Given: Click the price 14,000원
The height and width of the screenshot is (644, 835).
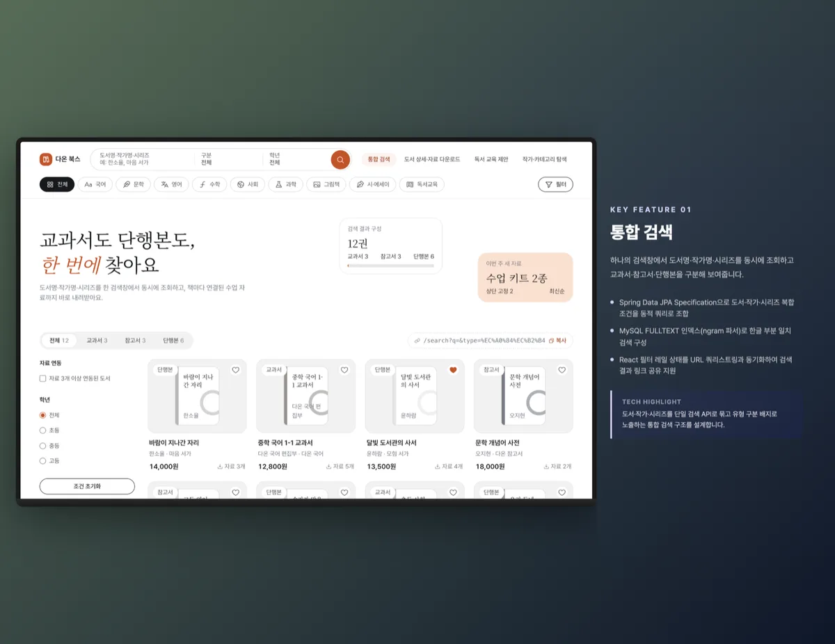Looking at the screenshot, I should [164, 467].
